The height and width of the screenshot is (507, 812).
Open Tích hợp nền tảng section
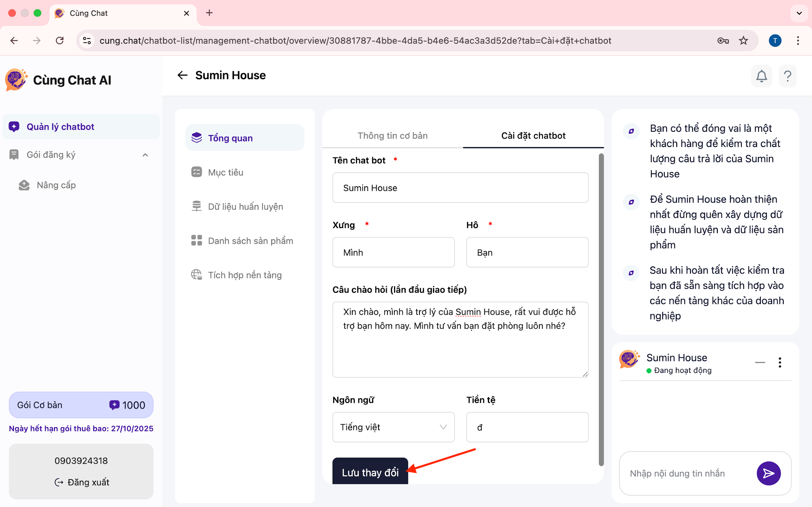tap(245, 275)
